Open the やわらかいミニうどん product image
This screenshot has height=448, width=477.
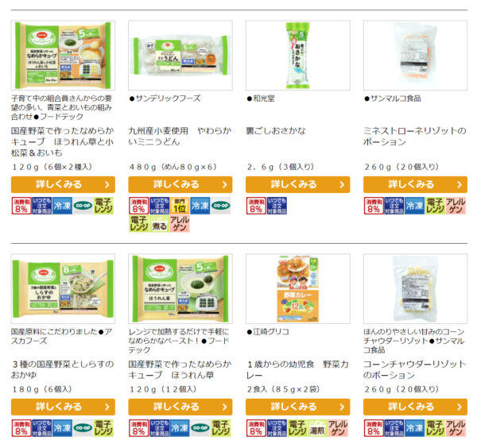coord(180,56)
